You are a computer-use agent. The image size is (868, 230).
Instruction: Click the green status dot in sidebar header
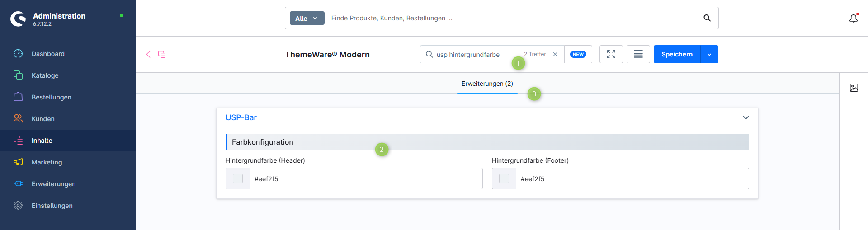pyautogui.click(x=122, y=15)
